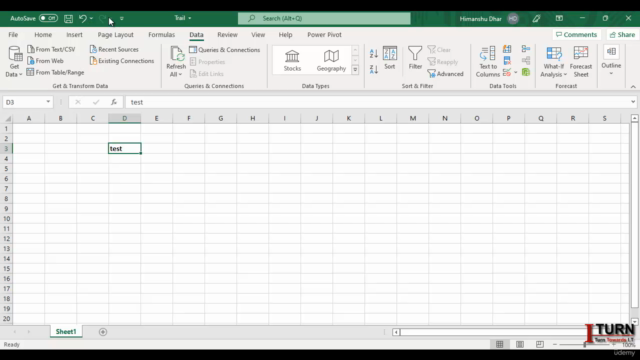Switch to the Home tab
This screenshot has height=360, width=640.
tap(43, 35)
